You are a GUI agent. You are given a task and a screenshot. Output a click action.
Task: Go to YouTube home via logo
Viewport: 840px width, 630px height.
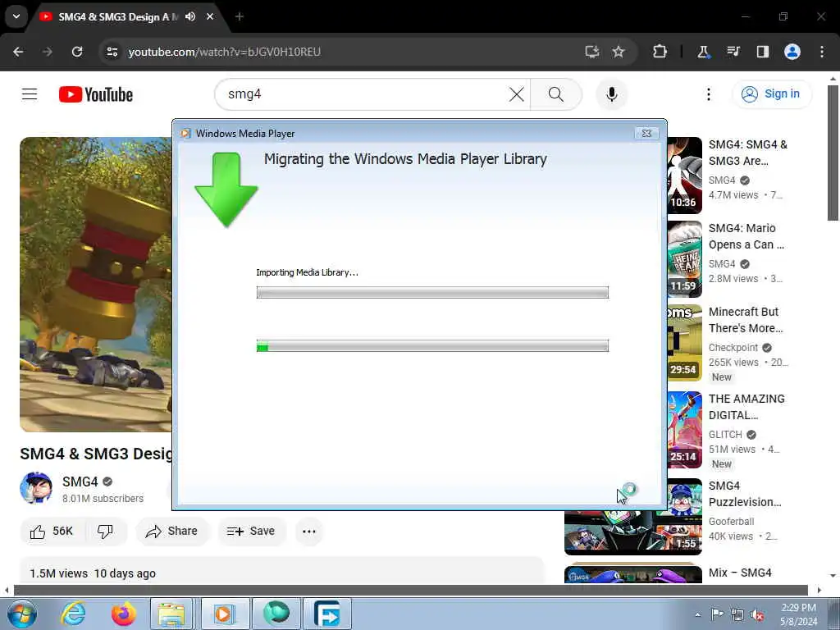coord(96,94)
